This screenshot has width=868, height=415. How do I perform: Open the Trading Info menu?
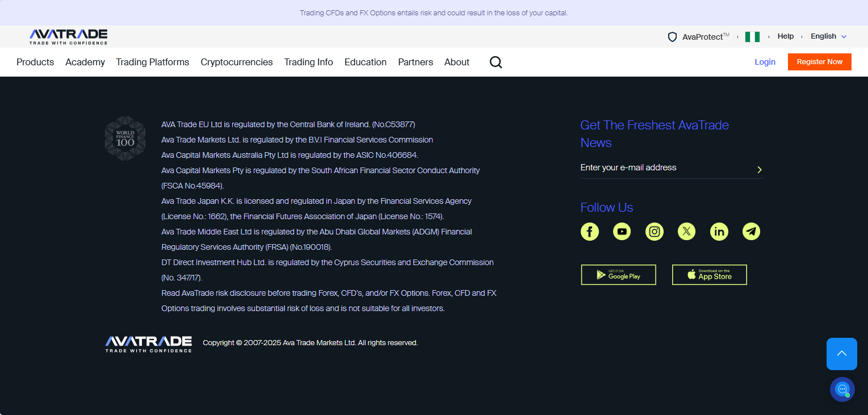point(309,62)
